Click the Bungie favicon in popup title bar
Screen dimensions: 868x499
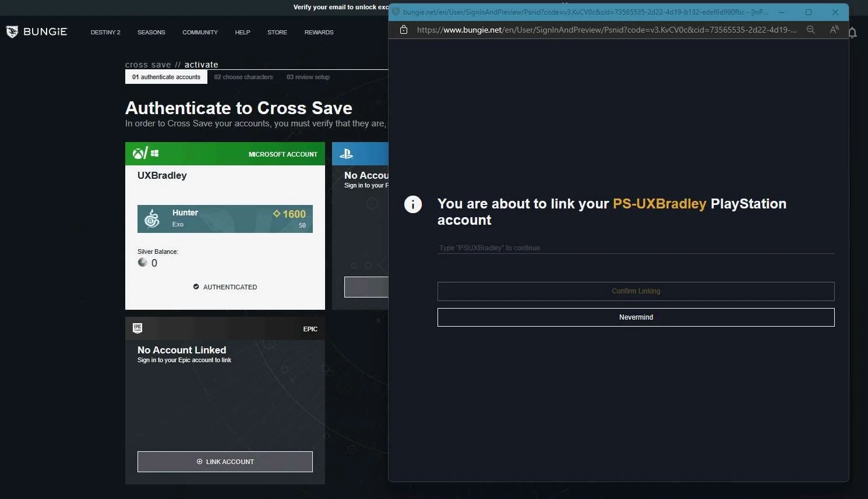[396, 12]
